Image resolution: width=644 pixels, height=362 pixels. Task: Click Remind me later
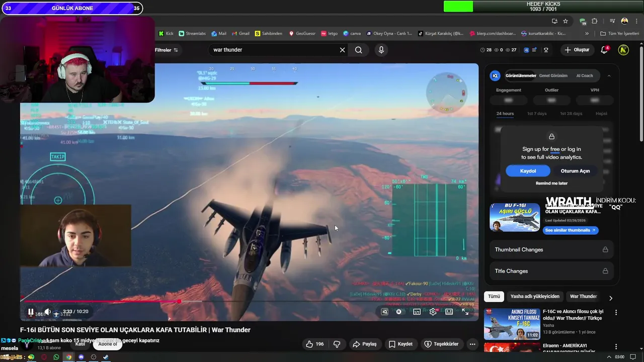[551, 184]
